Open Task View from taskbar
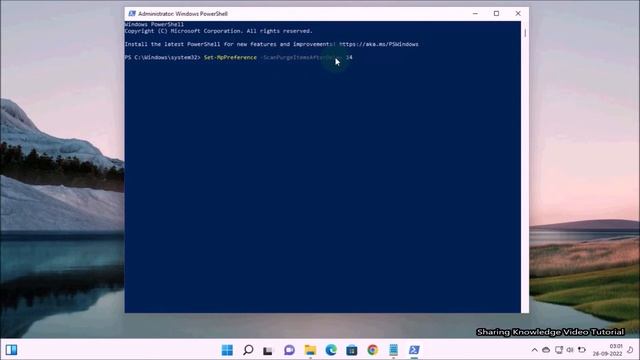The height and width of the screenshot is (360, 640). [x=268, y=350]
